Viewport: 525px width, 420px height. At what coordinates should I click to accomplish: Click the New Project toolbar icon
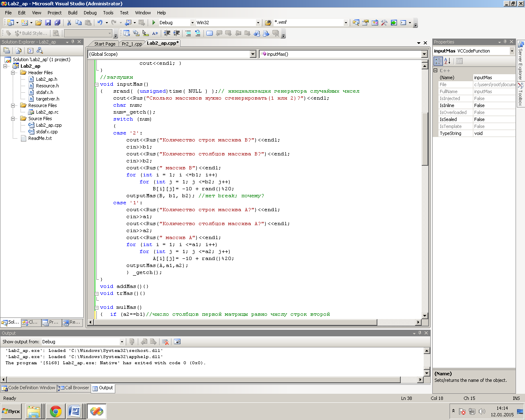click(11, 23)
